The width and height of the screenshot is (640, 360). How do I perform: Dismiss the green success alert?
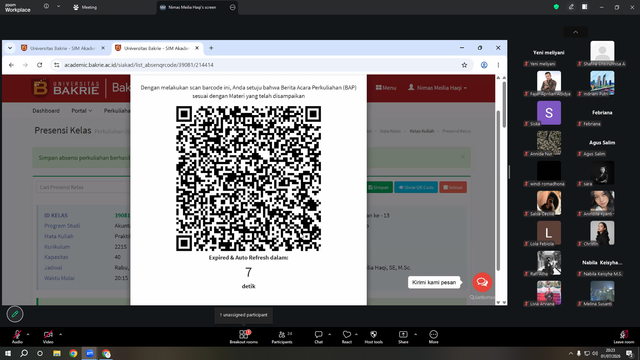coord(462,157)
